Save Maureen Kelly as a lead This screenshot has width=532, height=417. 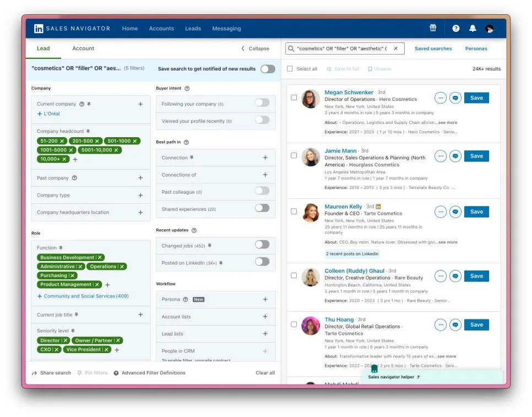pos(476,212)
